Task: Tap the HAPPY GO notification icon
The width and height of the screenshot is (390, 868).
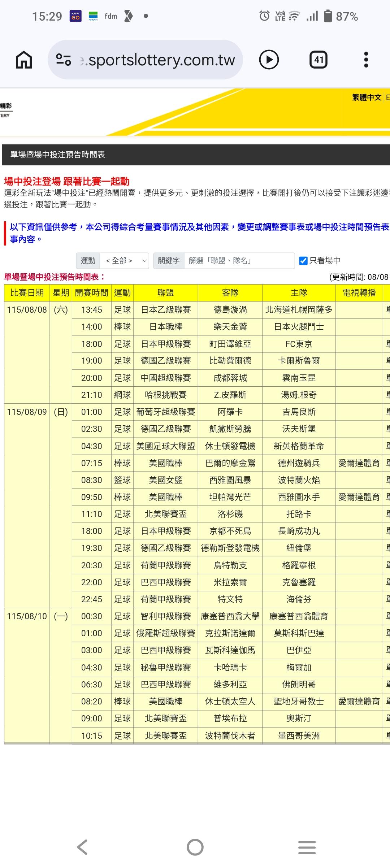Action: (75, 16)
